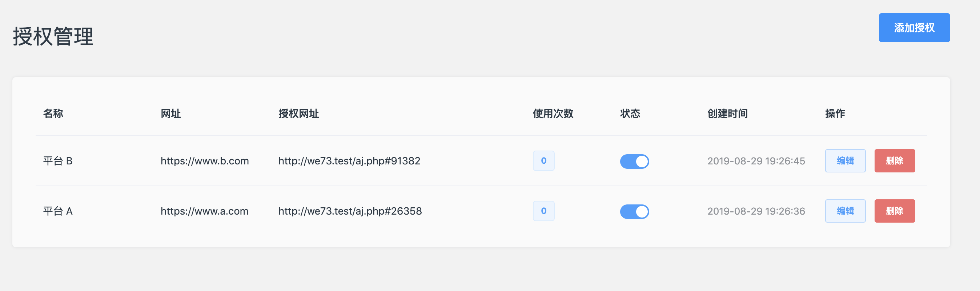
Task: Click the 名称 column header
Action: click(x=53, y=113)
